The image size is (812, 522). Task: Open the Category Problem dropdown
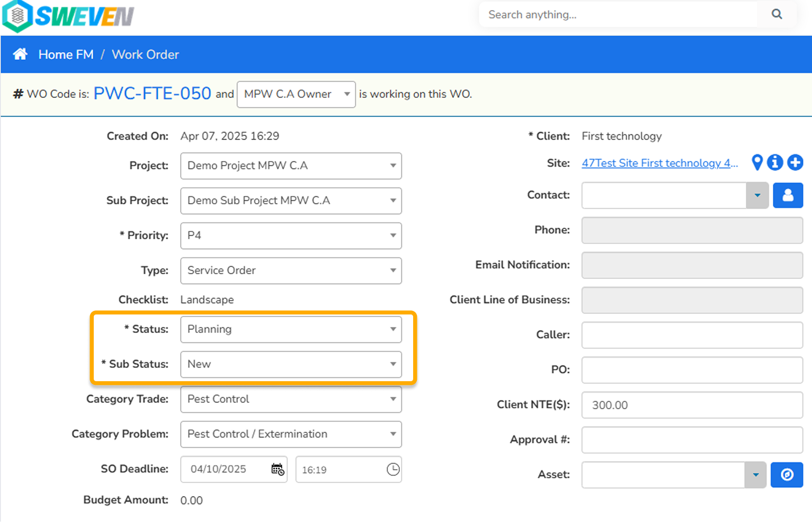291,434
